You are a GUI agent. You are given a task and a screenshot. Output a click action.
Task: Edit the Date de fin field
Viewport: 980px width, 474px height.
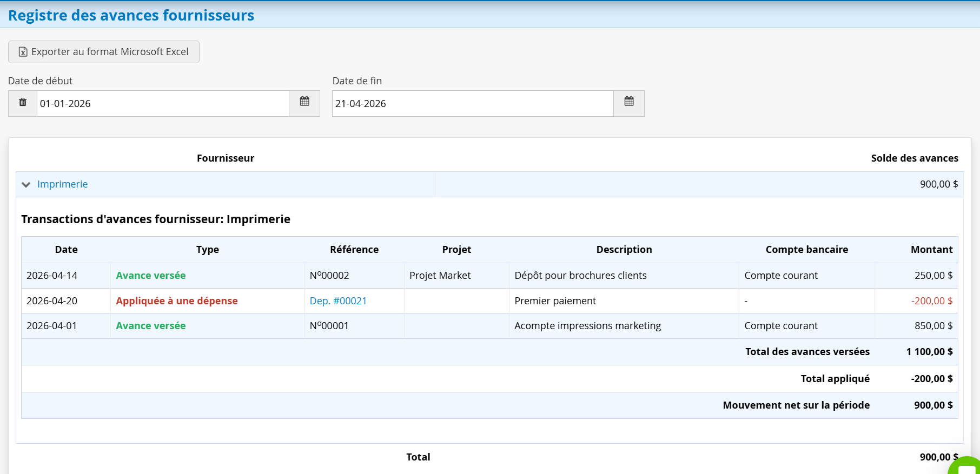[x=473, y=103]
